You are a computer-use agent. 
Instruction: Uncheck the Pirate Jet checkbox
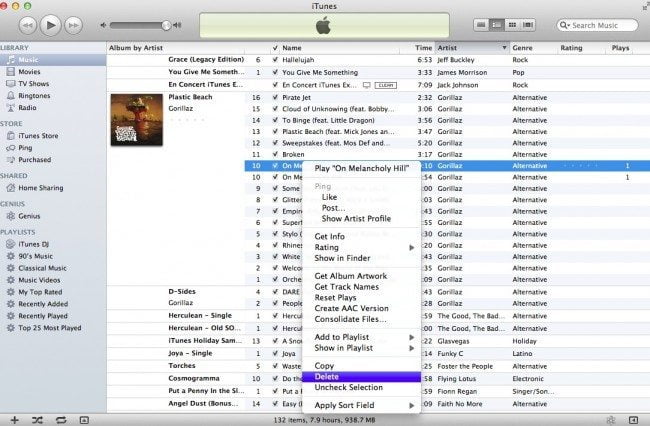click(275, 97)
